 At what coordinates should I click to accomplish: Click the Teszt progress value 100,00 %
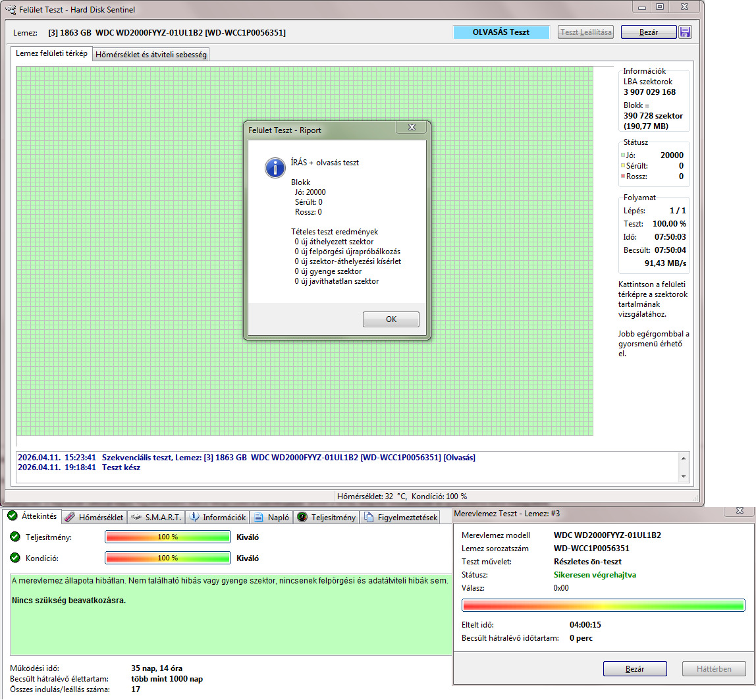[669, 224]
